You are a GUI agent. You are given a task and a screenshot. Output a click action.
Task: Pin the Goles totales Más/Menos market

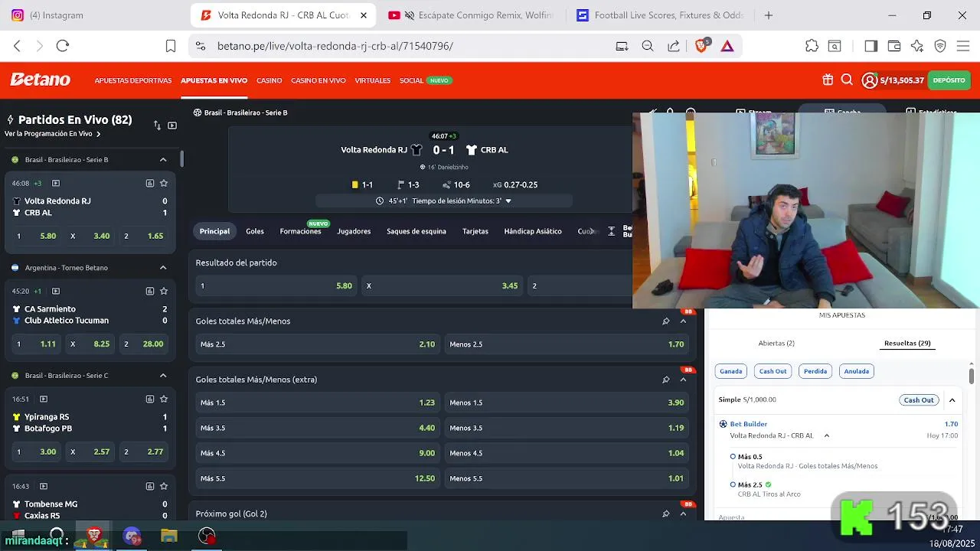(666, 321)
